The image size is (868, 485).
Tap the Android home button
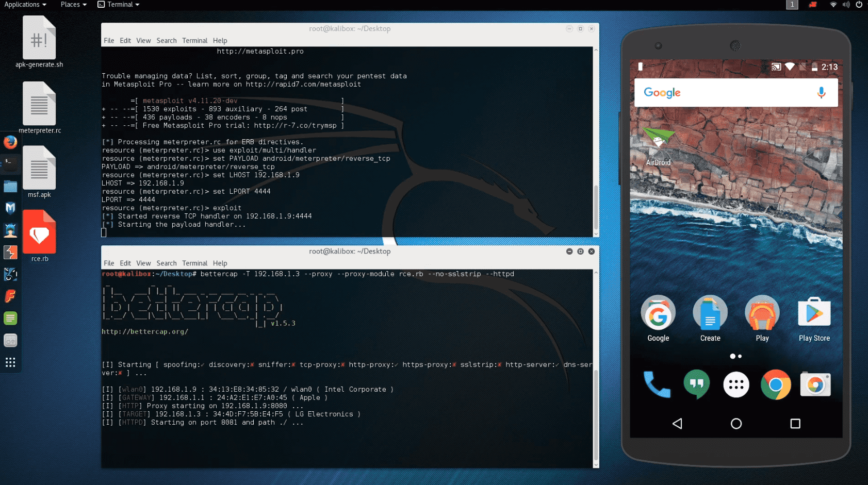[x=736, y=424]
